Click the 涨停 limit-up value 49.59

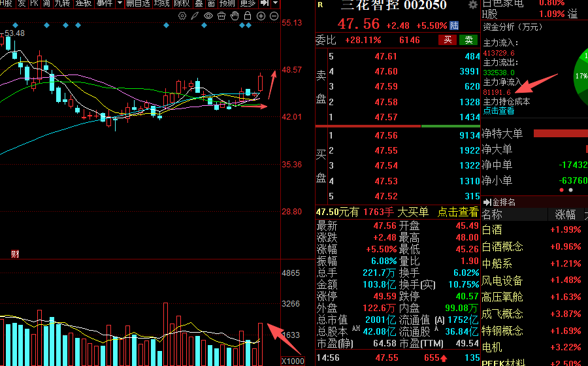click(385, 296)
